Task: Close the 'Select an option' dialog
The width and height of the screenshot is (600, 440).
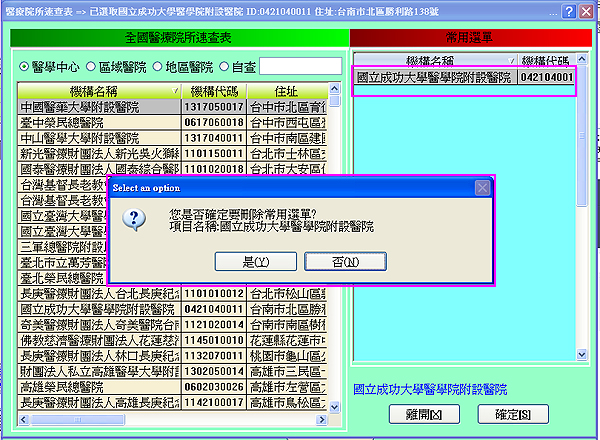Action: [482, 187]
